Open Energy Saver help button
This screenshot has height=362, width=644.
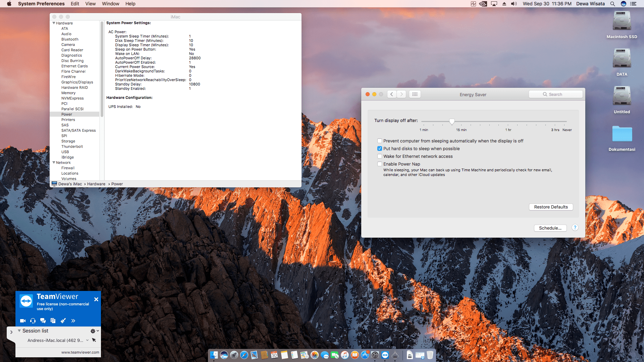(x=575, y=228)
